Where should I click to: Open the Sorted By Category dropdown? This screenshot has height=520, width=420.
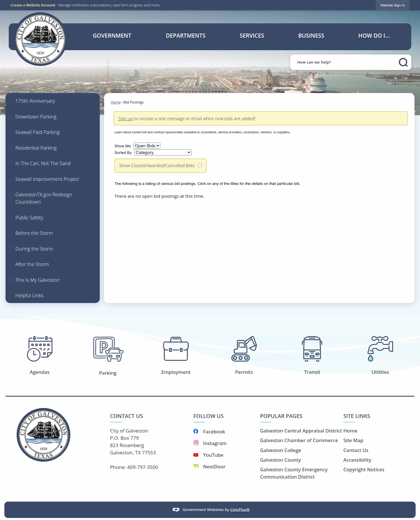point(163,153)
